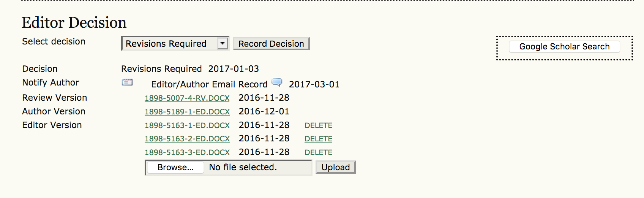The width and height of the screenshot is (644, 198).
Task: Click the 'No file selected' file field
Action: (243, 168)
